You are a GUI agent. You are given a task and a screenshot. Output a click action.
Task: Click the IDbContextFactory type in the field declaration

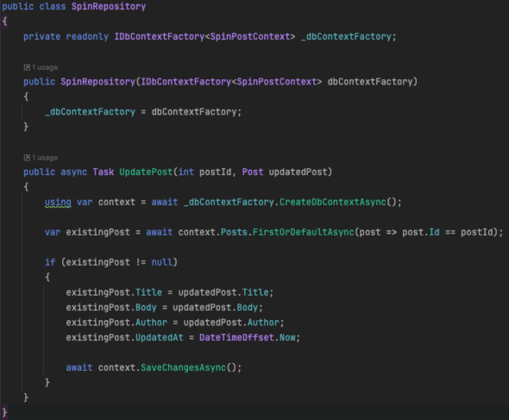[x=160, y=36]
